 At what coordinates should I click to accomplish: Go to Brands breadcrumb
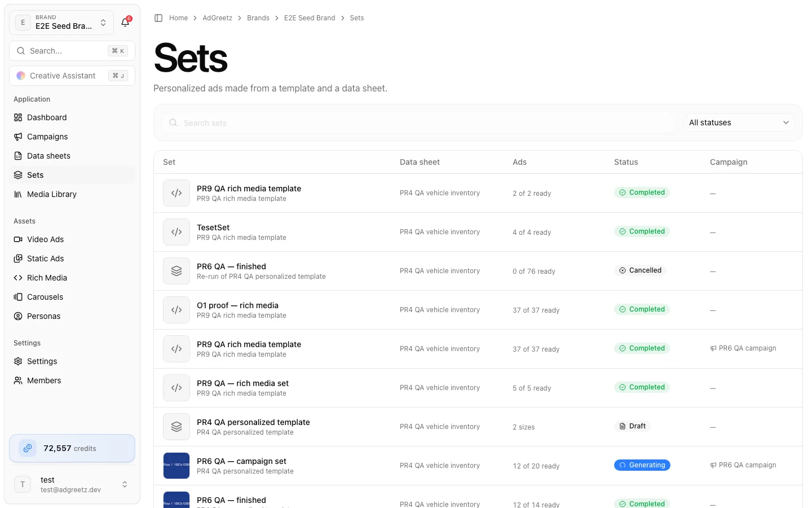[x=258, y=18]
